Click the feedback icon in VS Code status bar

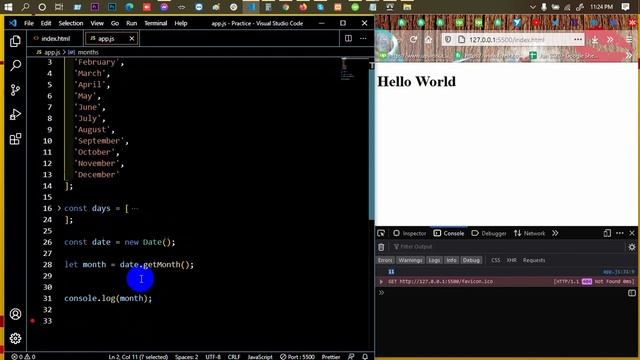(351, 356)
